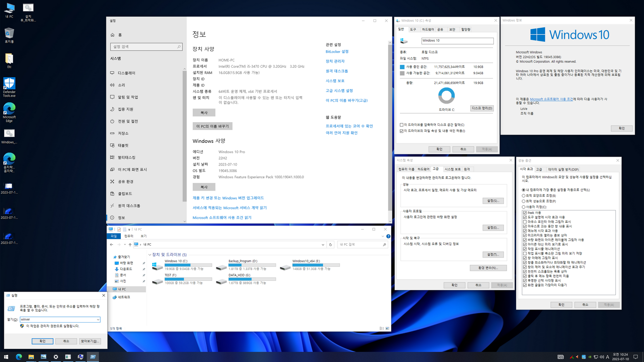Click the 내 PC 검색 box in File Explorer
Viewport: 644px width, 362px height.
[x=362, y=244]
